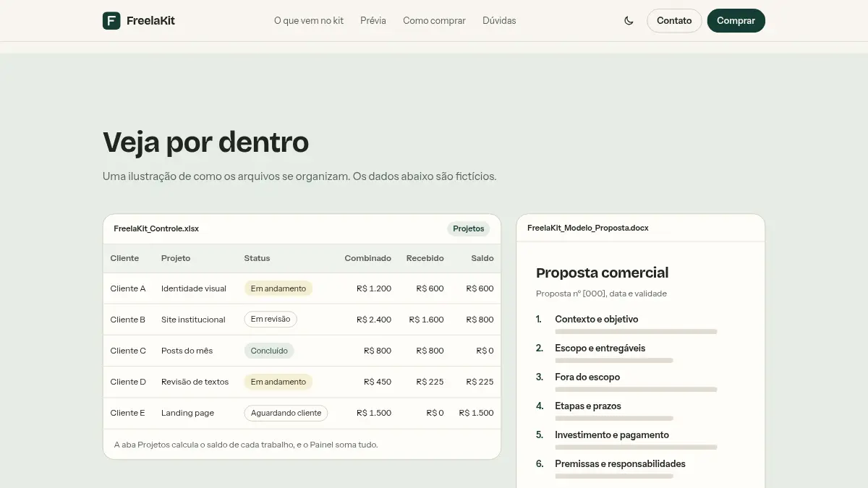868x488 pixels.
Task: Click the 'Proposta comercial' document title
Action: point(603,273)
